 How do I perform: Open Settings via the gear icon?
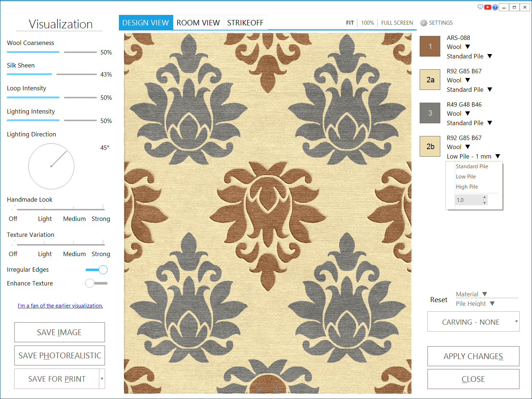pos(424,23)
